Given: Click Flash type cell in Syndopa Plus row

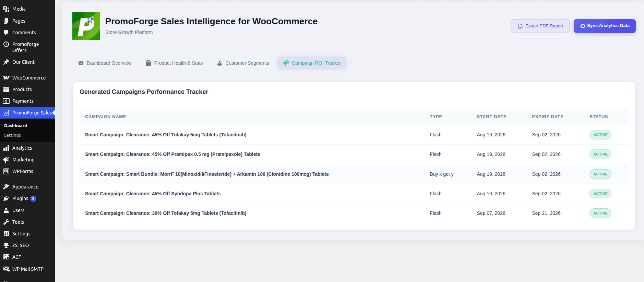Looking at the screenshot, I should point(436,194).
